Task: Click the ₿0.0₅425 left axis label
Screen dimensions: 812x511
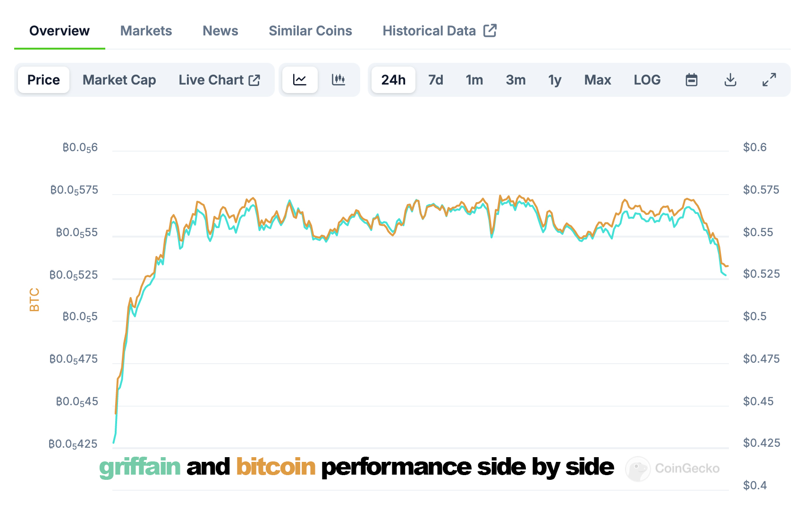Action: 73,444
